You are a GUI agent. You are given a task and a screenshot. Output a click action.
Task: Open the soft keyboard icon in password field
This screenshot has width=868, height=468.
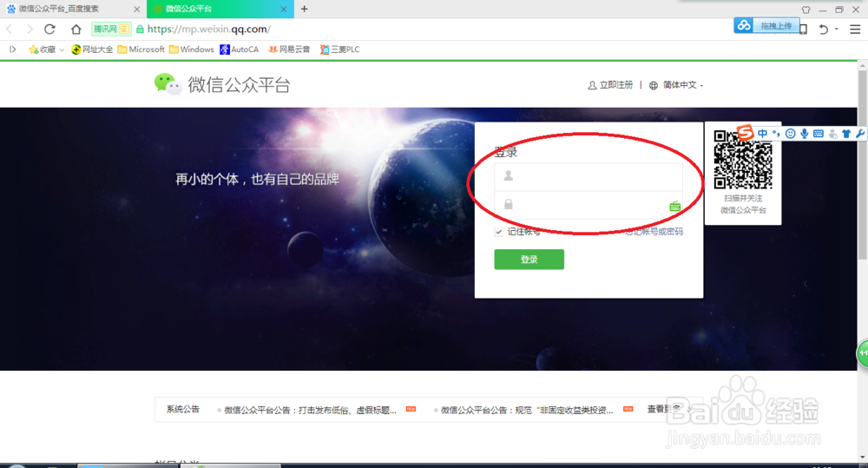pos(674,206)
